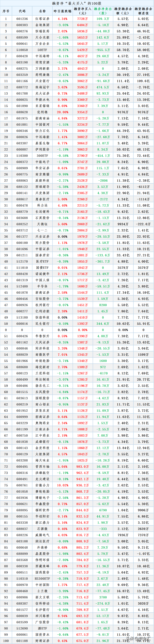The width and height of the screenshot is (154, 644).
Task: Click the '国债ETF' name cell
Action: (42, 268)
